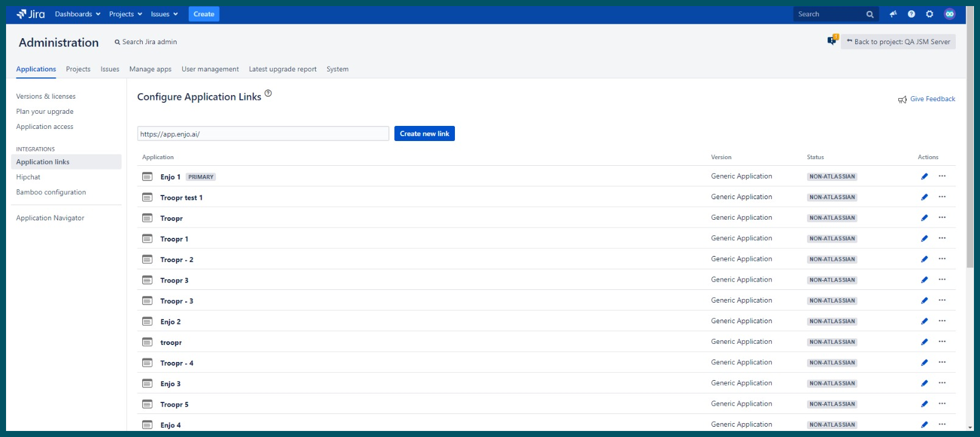Viewport: 980px width, 437px height.
Task: Click the pencil icon in the Troopr 1 row
Action: [924, 238]
